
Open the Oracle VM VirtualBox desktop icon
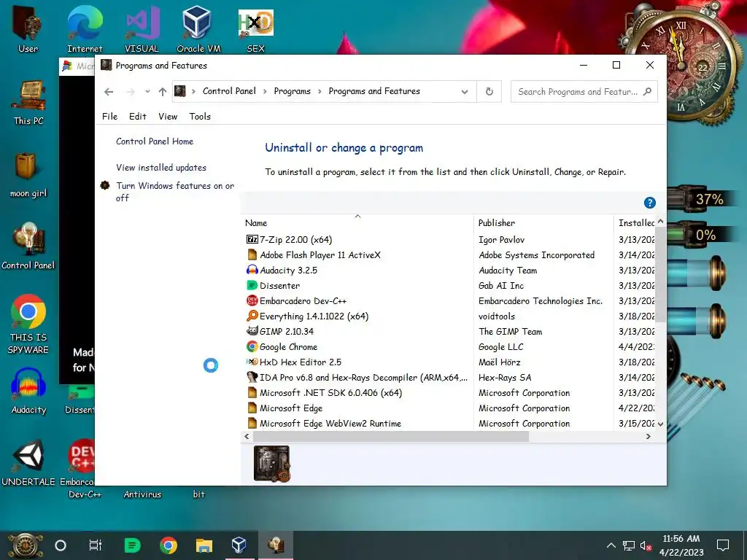point(198,28)
